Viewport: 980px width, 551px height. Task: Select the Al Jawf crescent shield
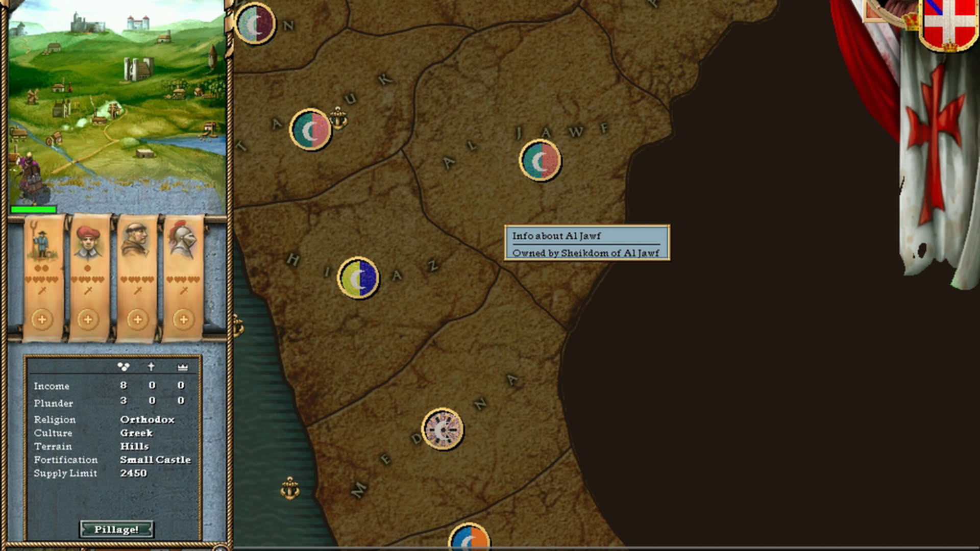540,161
